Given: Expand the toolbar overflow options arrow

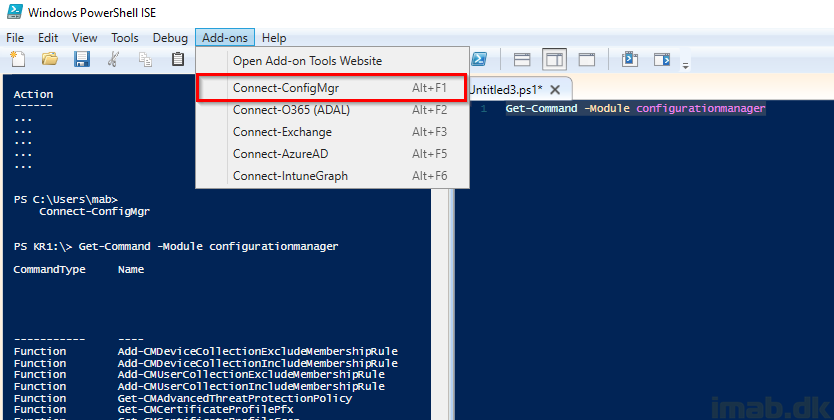Looking at the screenshot, I should coord(686,65).
